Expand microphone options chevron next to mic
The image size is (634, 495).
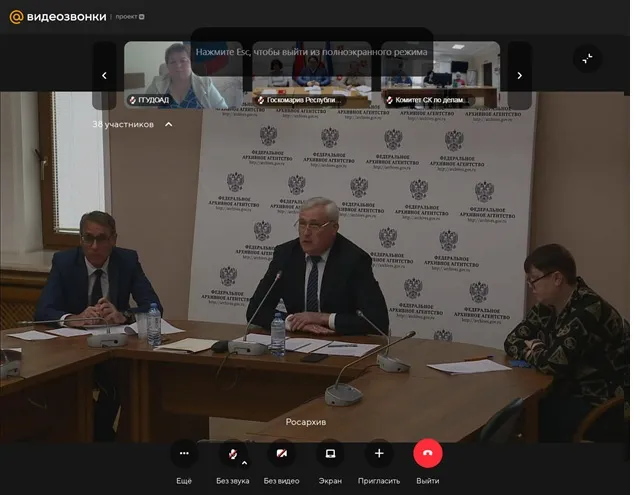point(245,463)
